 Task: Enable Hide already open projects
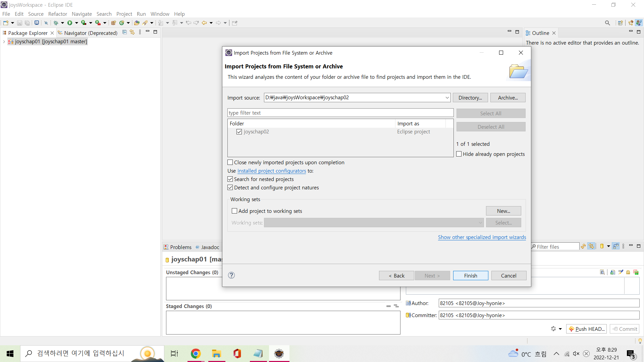tap(459, 154)
